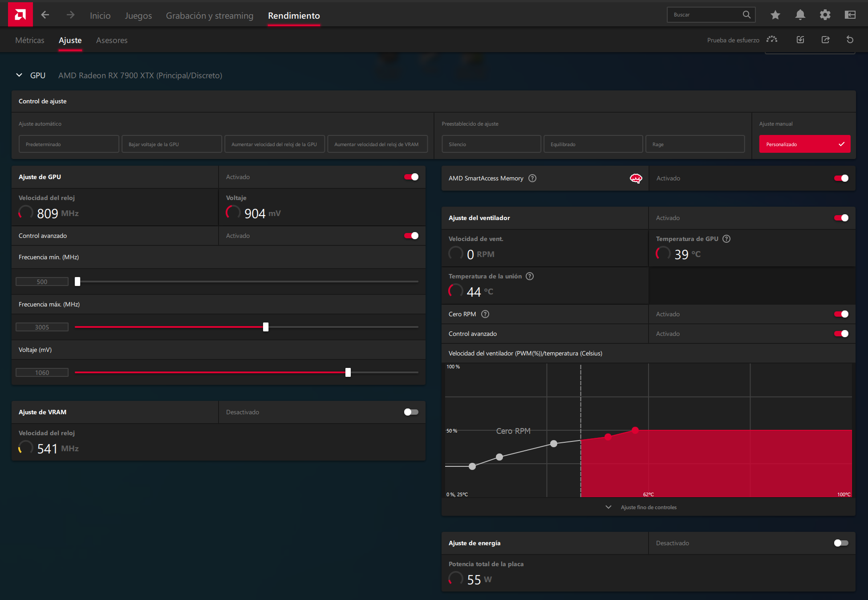
Task: Toggle Ajuste de GPU switch
Action: point(411,177)
